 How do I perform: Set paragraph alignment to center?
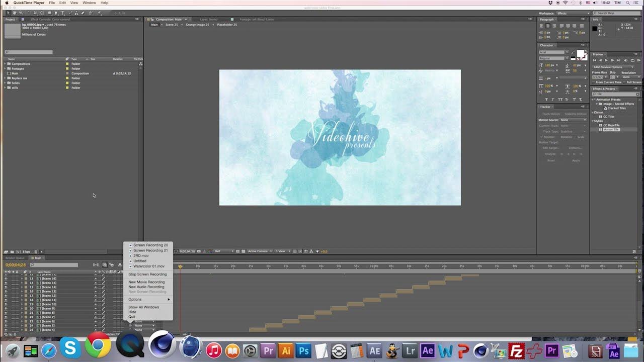tap(548, 26)
